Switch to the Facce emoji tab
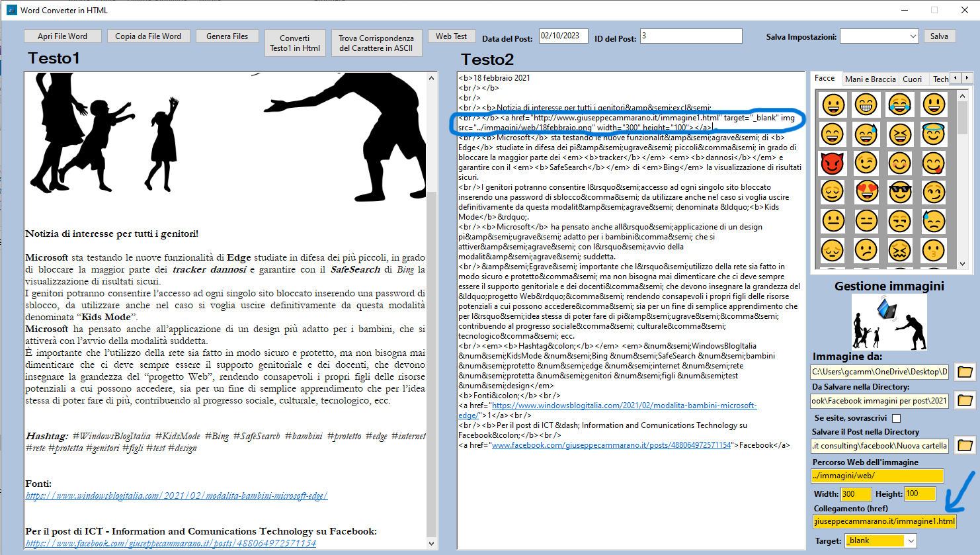 (825, 78)
